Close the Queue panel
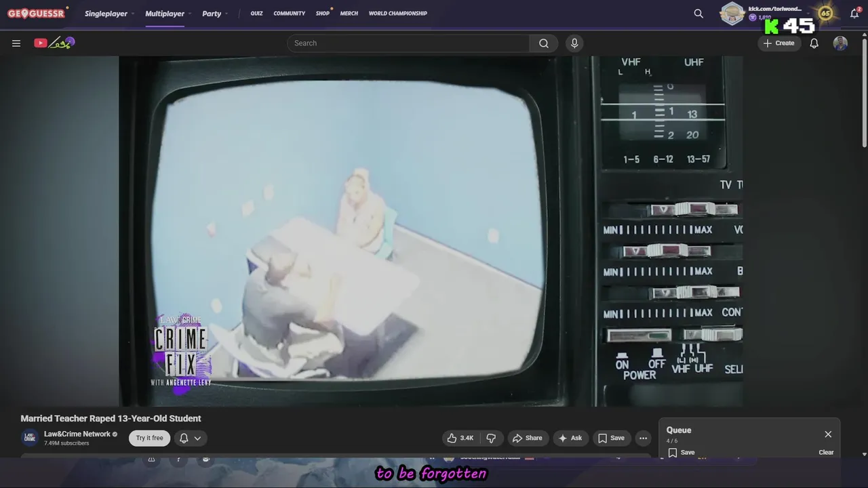868x488 pixels. tap(828, 434)
